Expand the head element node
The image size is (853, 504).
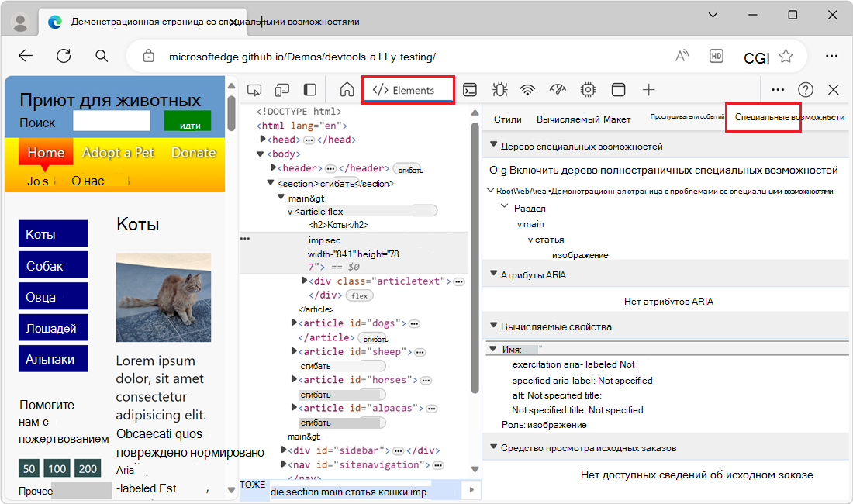[264, 140]
